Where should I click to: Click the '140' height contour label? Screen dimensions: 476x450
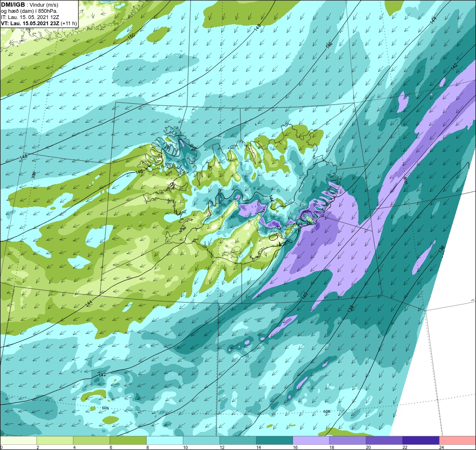[x=305, y=296]
